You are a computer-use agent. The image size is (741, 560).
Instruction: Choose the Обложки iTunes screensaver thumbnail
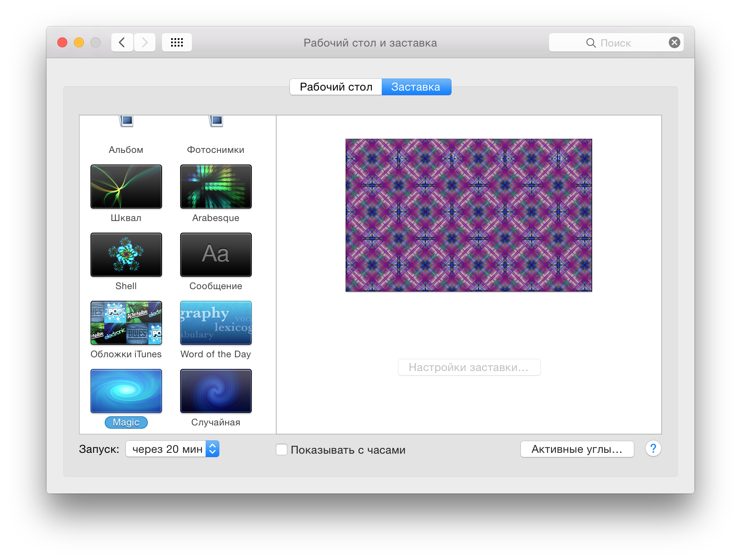coord(126,323)
